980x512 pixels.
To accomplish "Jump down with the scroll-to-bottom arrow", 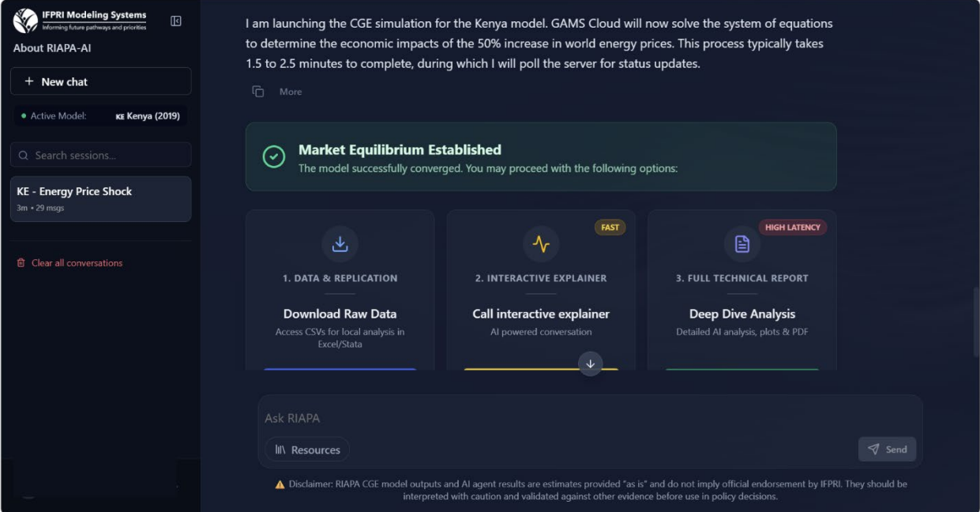I will [x=590, y=364].
